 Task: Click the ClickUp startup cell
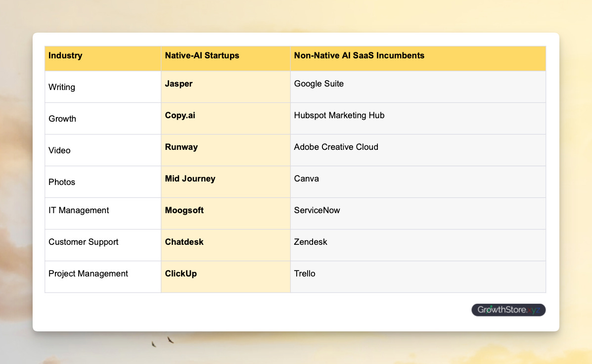(226, 277)
